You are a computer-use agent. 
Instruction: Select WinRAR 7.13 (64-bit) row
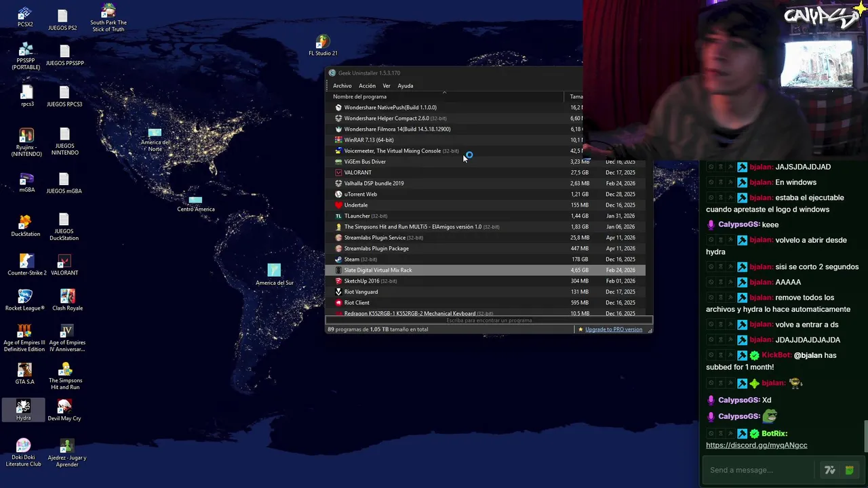[485, 140]
